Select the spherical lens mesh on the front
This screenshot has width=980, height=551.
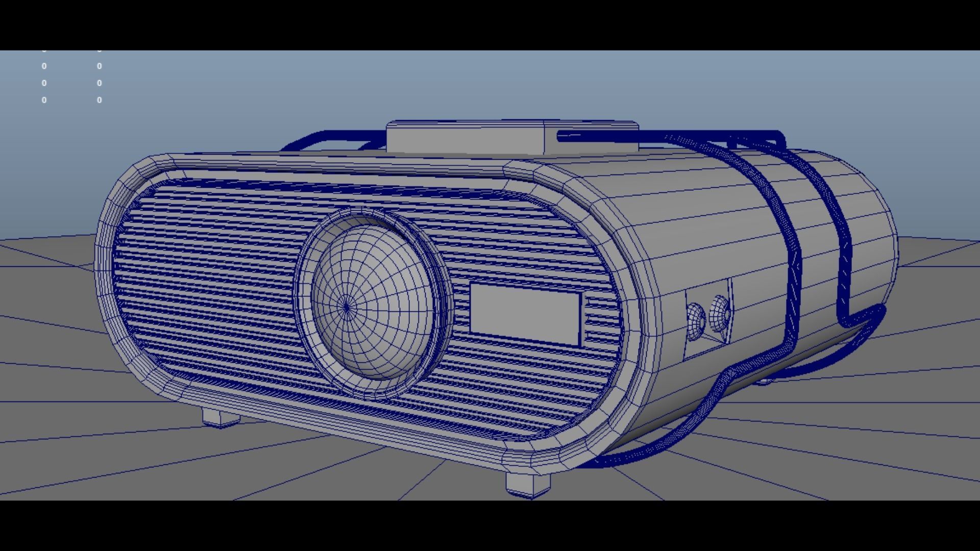[373, 304]
